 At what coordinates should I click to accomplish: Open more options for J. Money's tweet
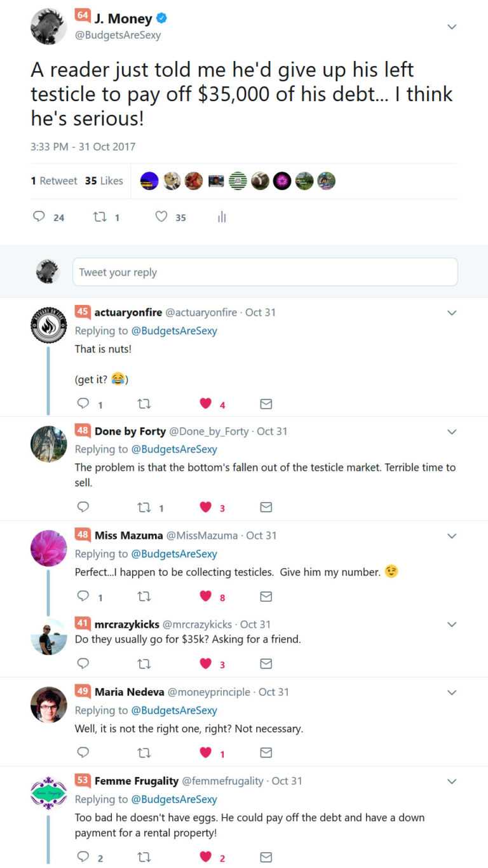452,27
